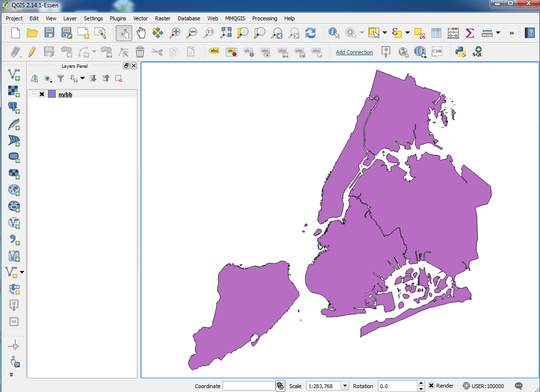Open the Identify Features tool

(333, 33)
